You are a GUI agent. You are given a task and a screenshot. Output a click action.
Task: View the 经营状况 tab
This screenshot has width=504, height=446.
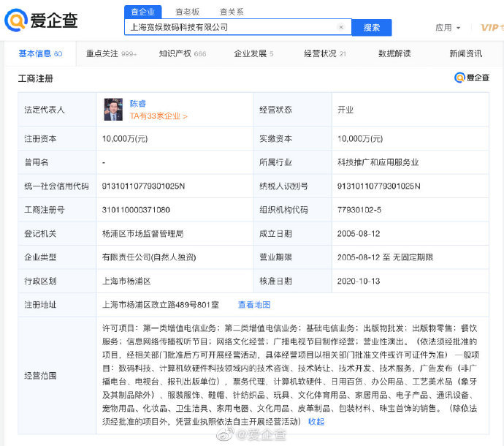point(324,53)
